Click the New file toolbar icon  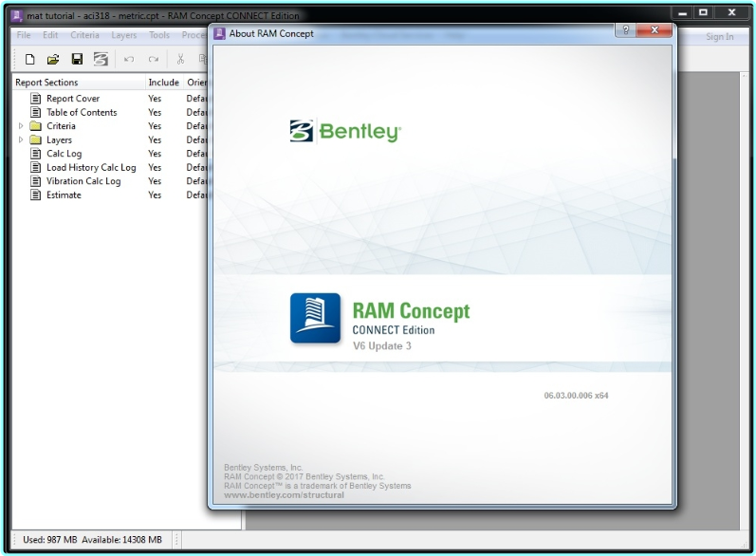click(x=30, y=60)
